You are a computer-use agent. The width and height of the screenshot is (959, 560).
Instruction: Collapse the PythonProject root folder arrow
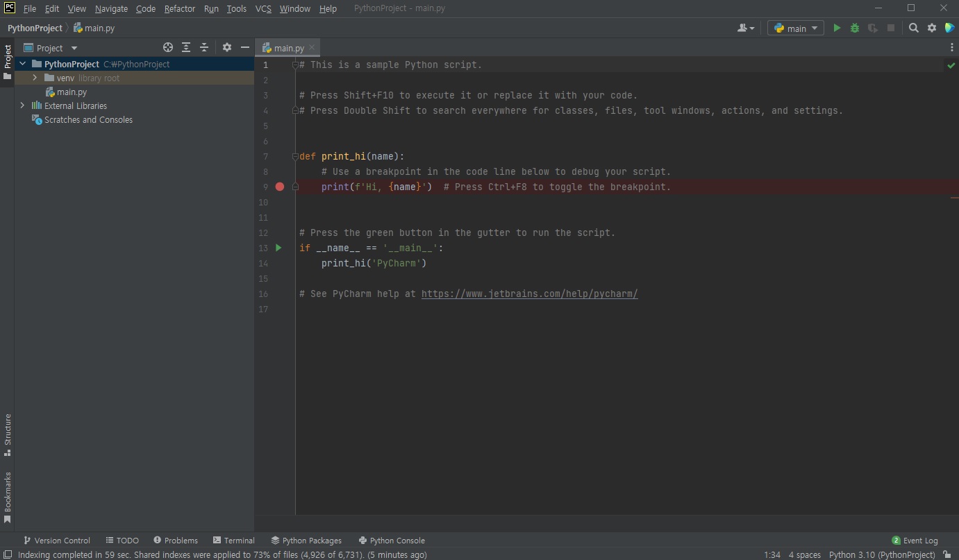pos(23,64)
